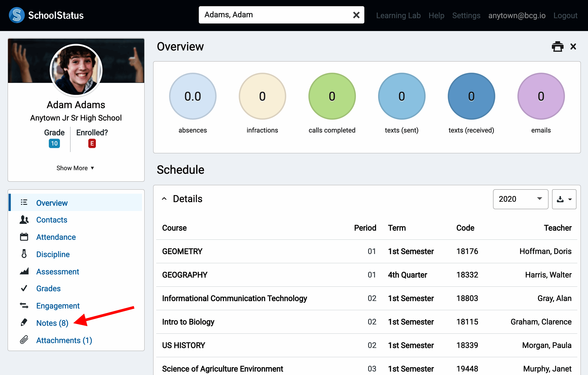Click the SchoolStatus logo icon

pyautogui.click(x=17, y=15)
